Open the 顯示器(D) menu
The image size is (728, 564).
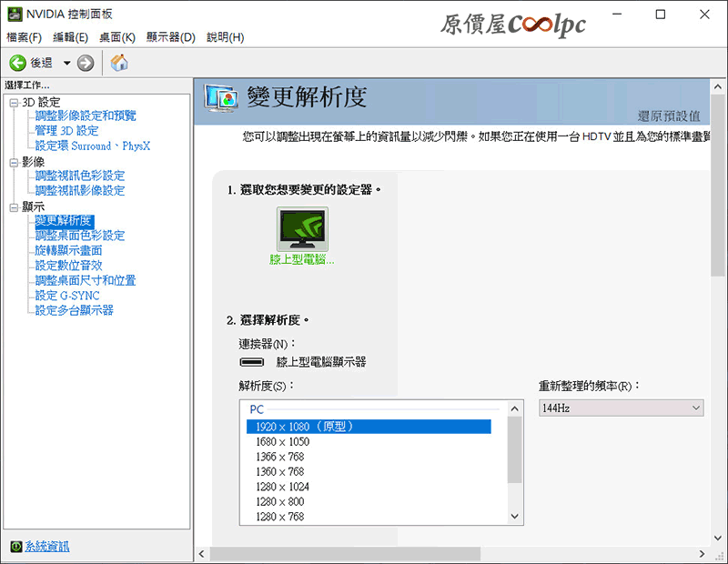click(x=171, y=37)
